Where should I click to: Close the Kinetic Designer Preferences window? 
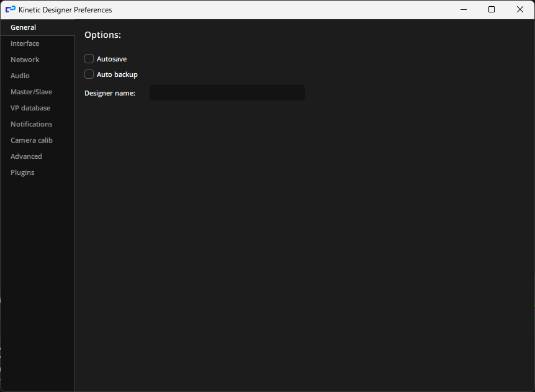coord(520,9)
